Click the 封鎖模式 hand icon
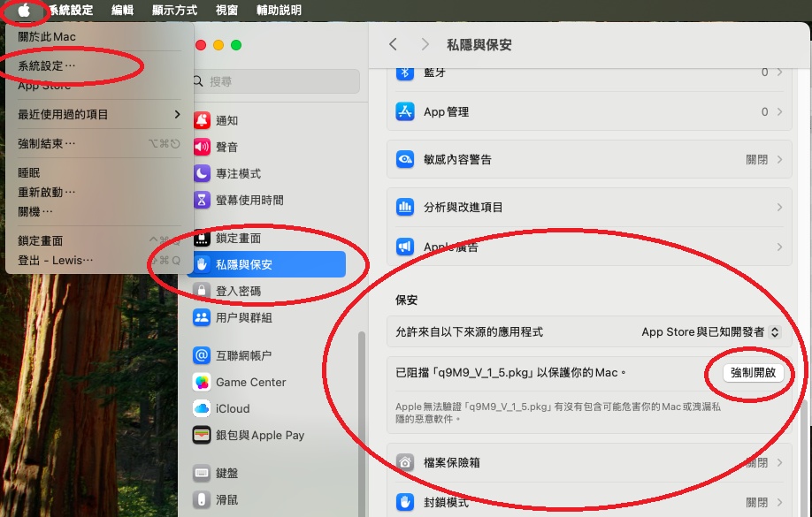 click(405, 502)
